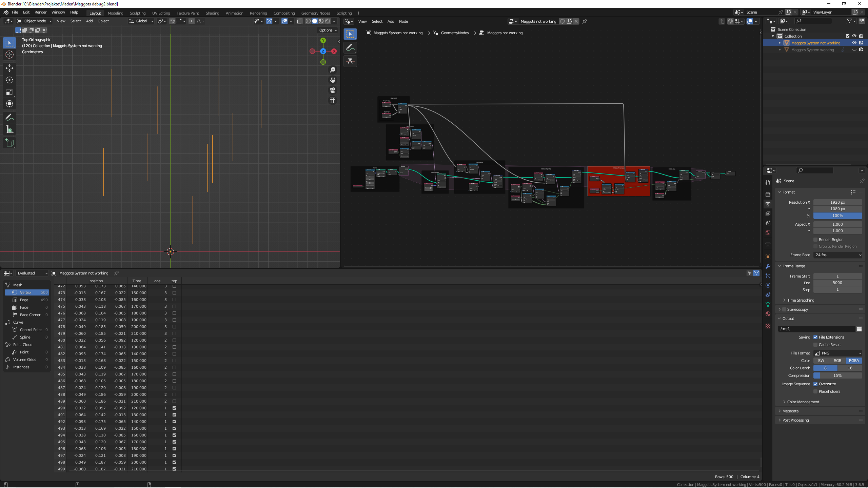Open the Material properties tab

point(768,314)
